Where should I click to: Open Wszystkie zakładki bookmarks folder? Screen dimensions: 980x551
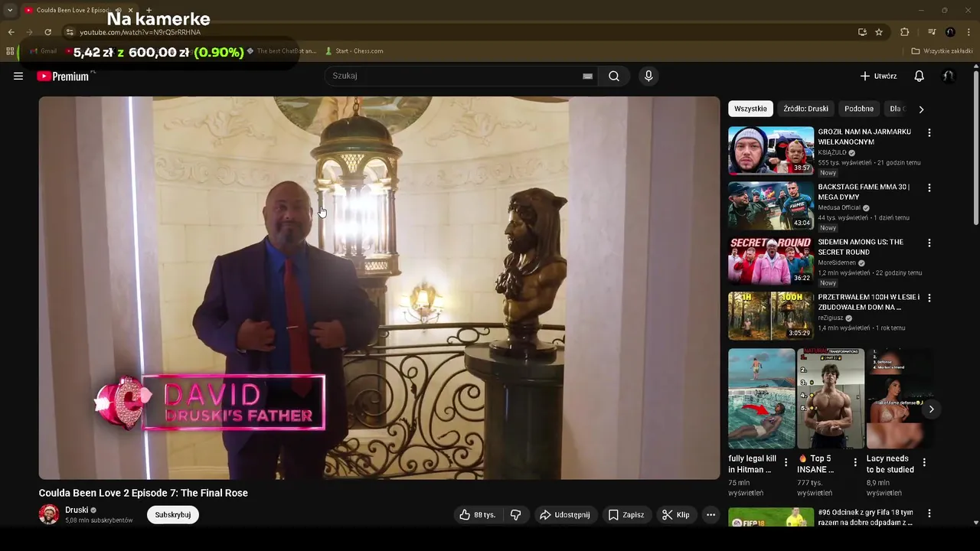942,51
